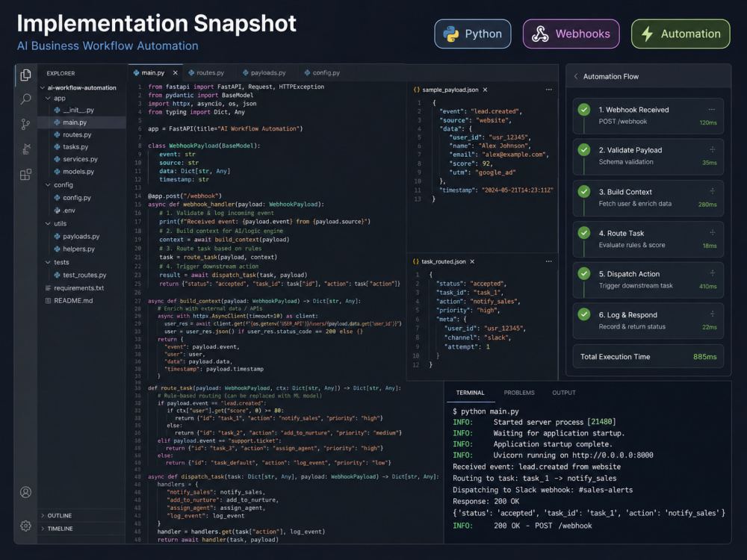Open tasks.py in the explorer
The height and width of the screenshot is (560, 747).
[81, 146]
